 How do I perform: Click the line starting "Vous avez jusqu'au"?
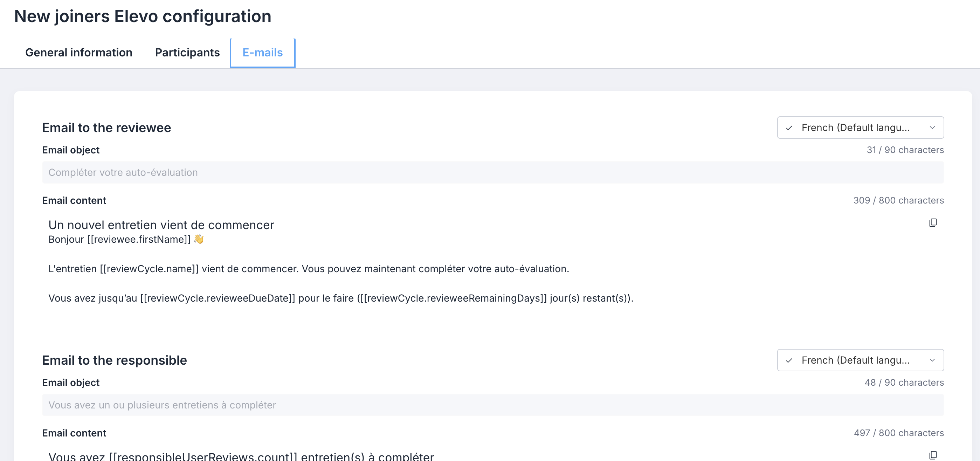coord(341,298)
